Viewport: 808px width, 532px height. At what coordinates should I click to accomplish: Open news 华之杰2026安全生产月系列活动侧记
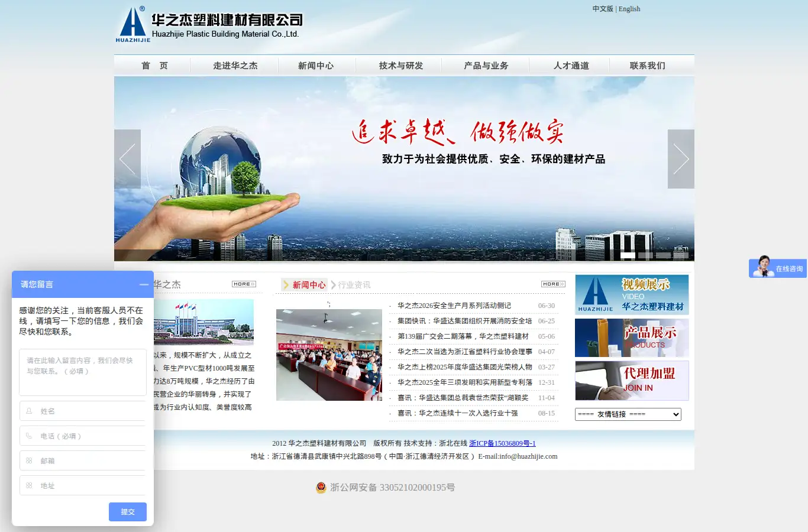click(454, 306)
